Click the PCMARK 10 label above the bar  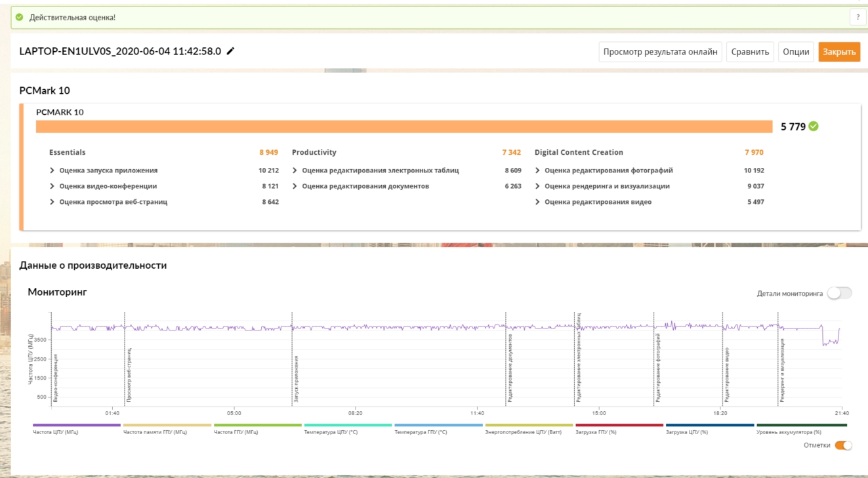(x=60, y=112)
